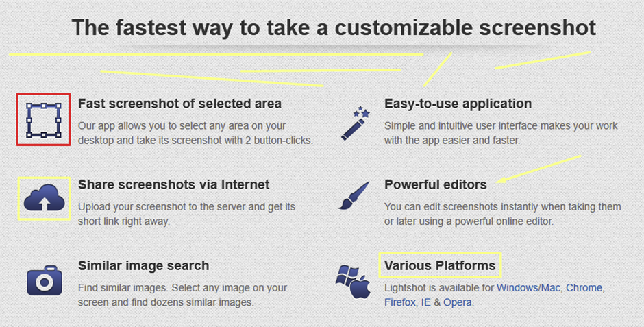Open the Mac download link

click(x=552, y=287)
